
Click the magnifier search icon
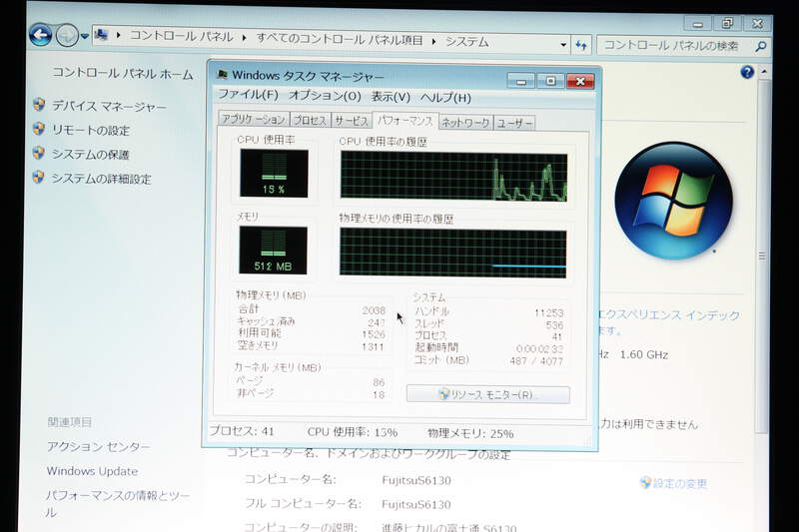[x=761, y=47]
